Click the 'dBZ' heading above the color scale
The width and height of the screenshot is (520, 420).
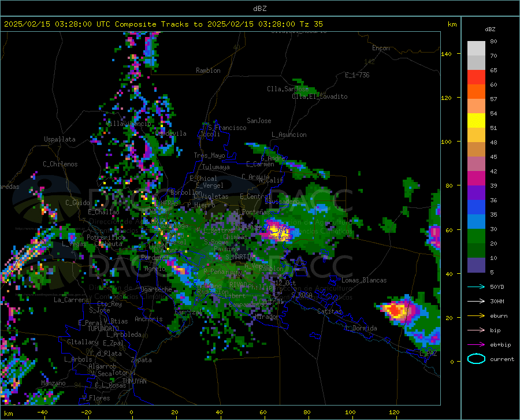(490, 29)
